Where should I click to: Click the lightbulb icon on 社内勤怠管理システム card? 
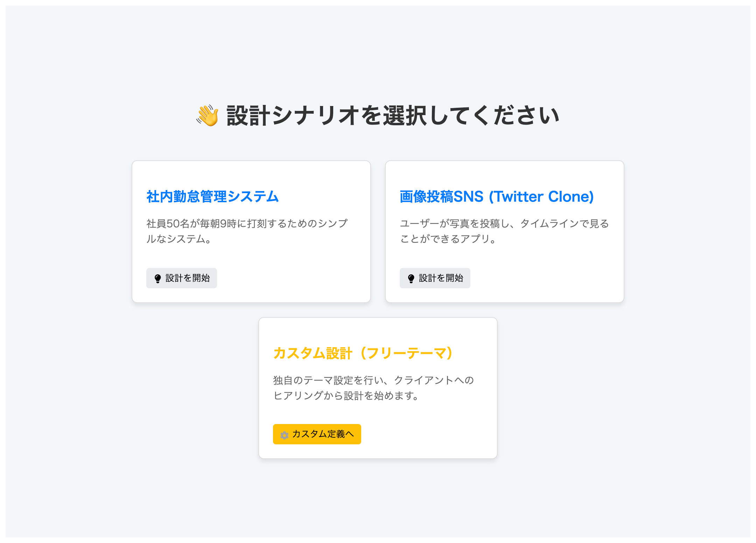click(x=158, y=278)
